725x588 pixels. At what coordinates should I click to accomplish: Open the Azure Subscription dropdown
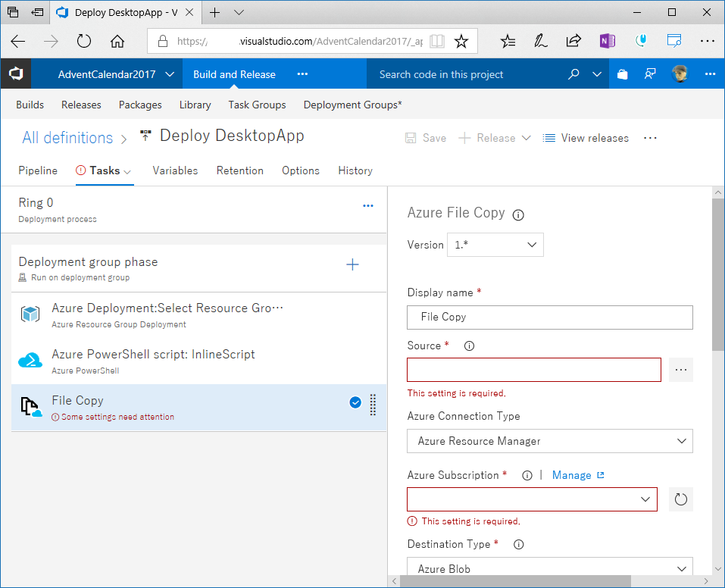coord(532,499)
